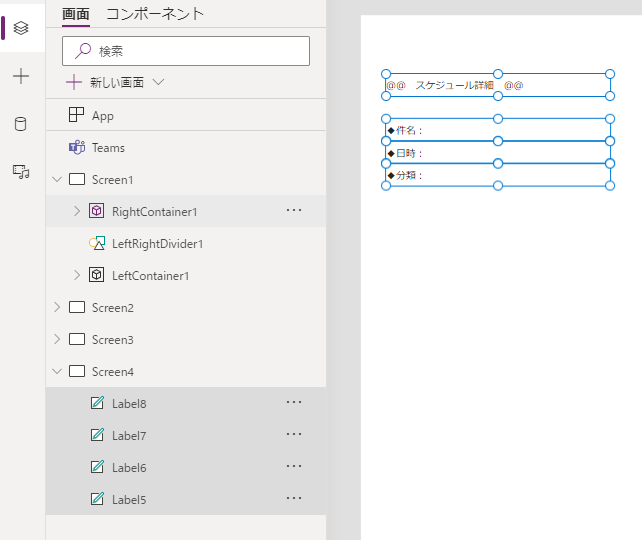Open the Data cylinder icon
The width and height of the screenshot is (642, 540).
tap(21, 124)
